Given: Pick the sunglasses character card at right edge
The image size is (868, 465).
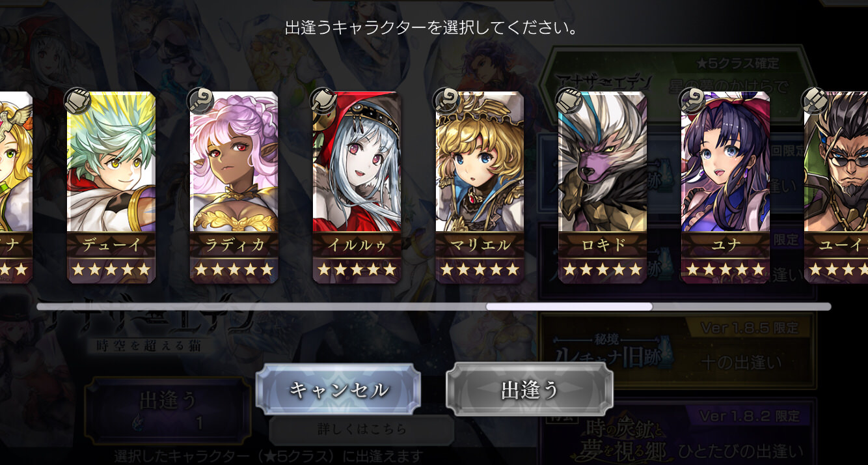Looking at the screenshot, I should click(836, 188).
